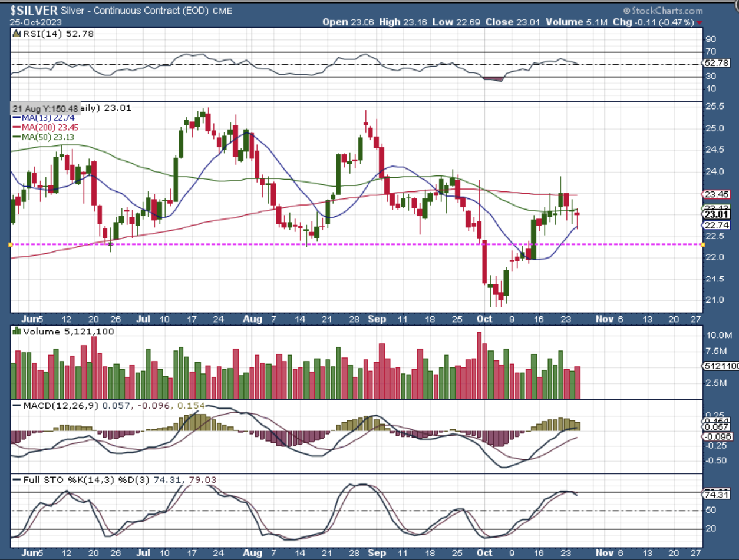Image resolution: width=739 pixels, height=560 pixels.
Task: Click the $SILVER ticker symbol
Action: pyautogui.click(x=33, y=11)
